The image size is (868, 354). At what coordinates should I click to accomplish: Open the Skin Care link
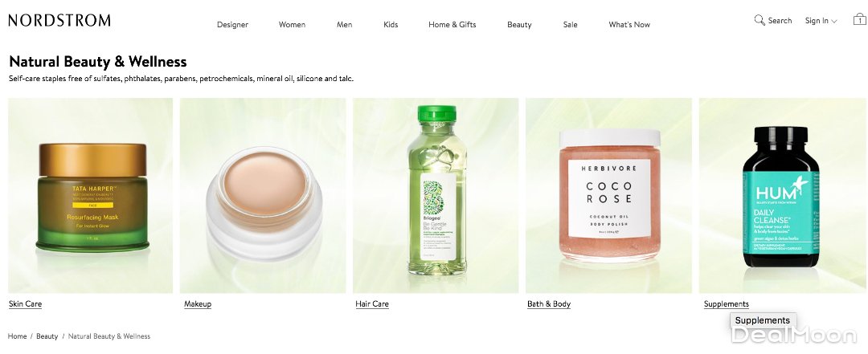click(x=26, y=303)
